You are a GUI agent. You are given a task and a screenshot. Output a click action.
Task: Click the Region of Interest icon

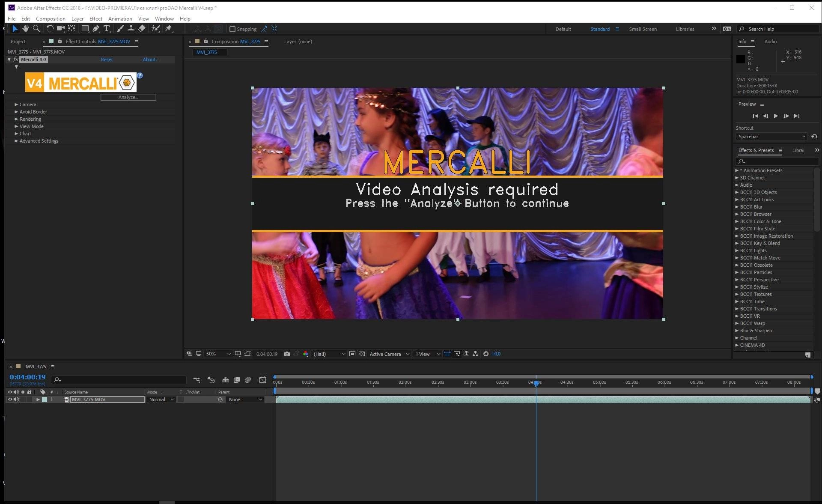tap(352, 354)
